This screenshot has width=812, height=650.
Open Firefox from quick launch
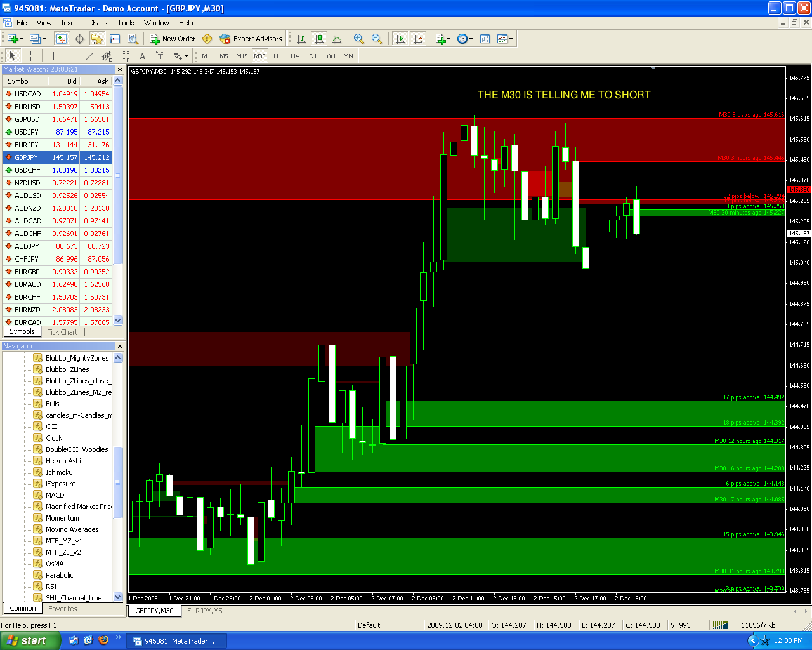pyautogui.click(x=103, y=640)
